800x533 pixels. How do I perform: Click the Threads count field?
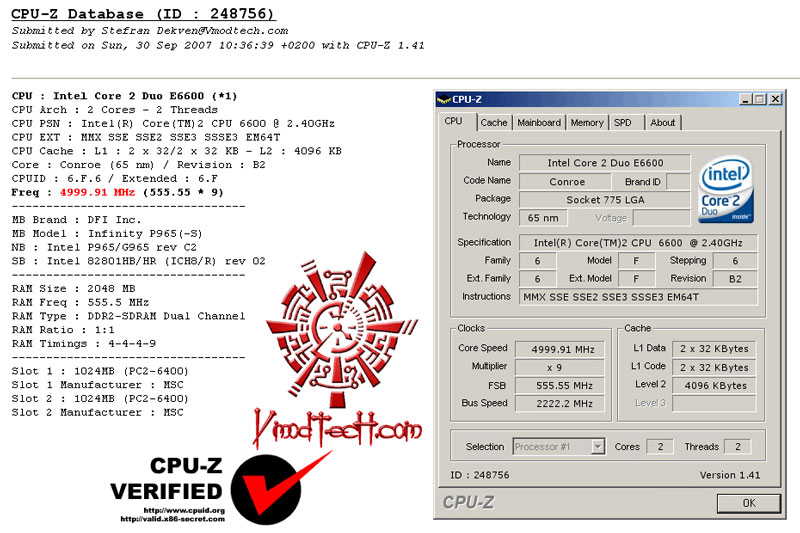point(738,447)
